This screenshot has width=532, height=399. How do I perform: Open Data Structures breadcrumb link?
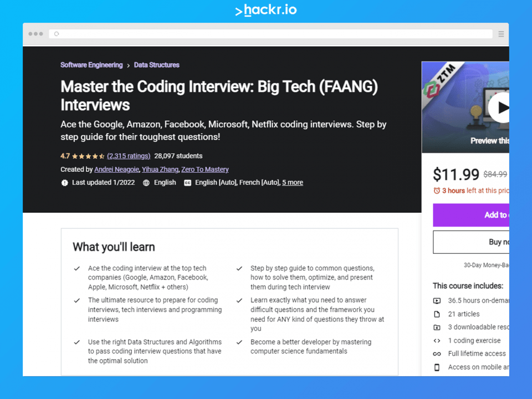tap(156, 65)
